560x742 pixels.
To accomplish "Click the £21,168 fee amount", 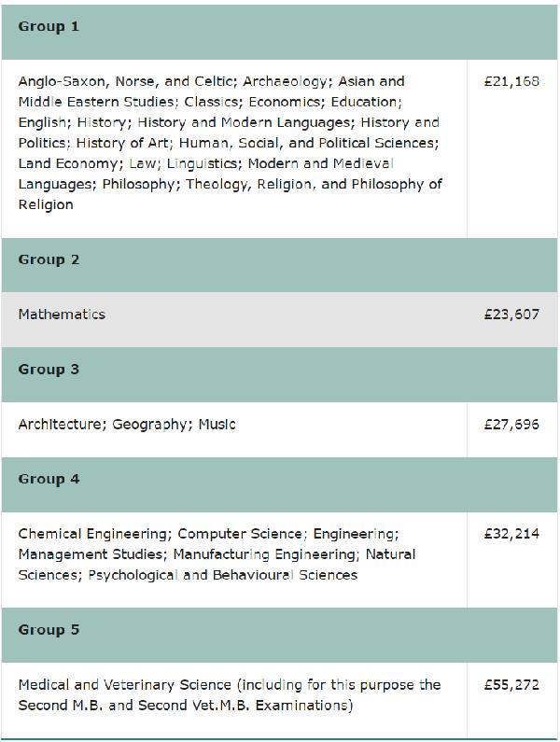I will (x=511, y=81).
